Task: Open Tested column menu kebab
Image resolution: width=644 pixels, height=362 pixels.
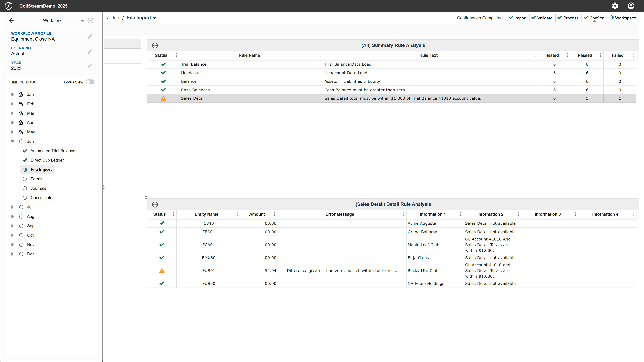Action: 568,55
